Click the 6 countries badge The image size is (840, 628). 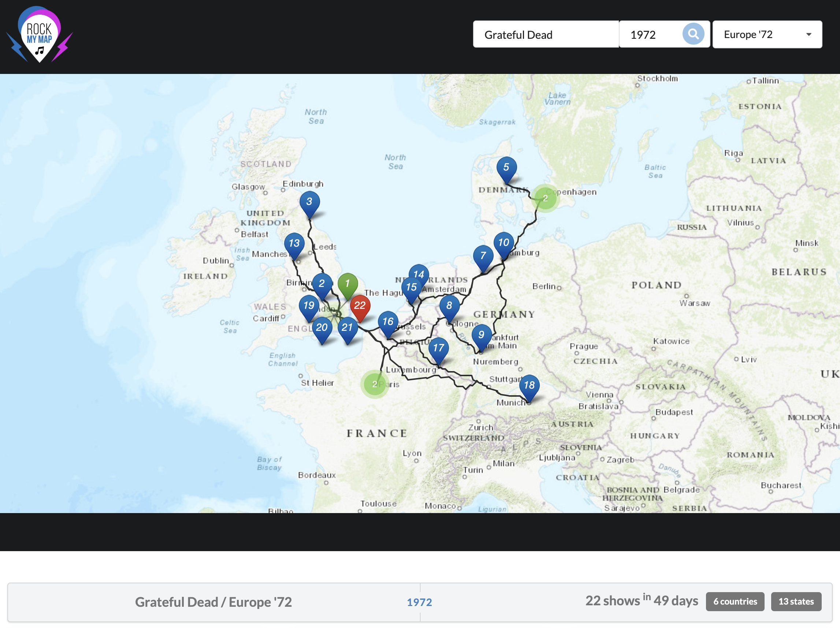click(x=735, y=601)
